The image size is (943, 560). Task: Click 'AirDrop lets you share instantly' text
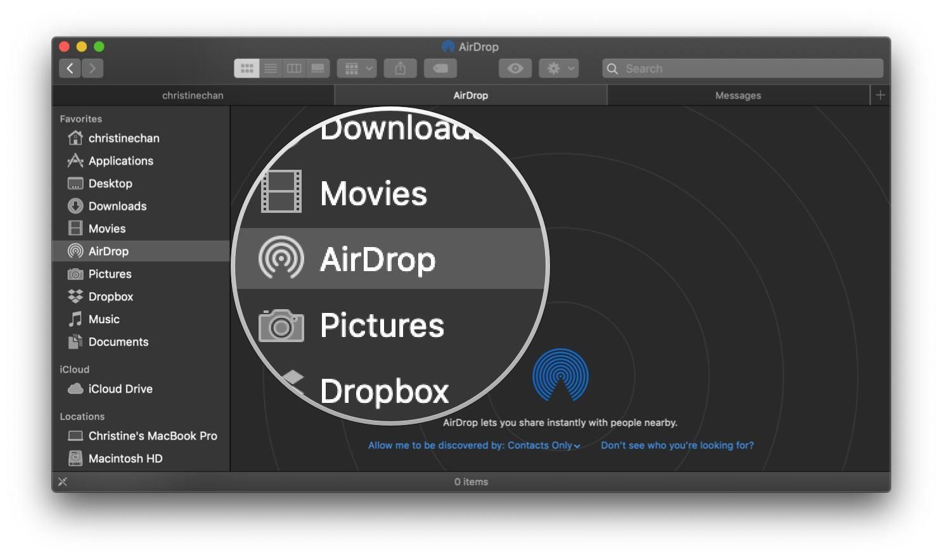pyautogui.click(x=560, y=423)
